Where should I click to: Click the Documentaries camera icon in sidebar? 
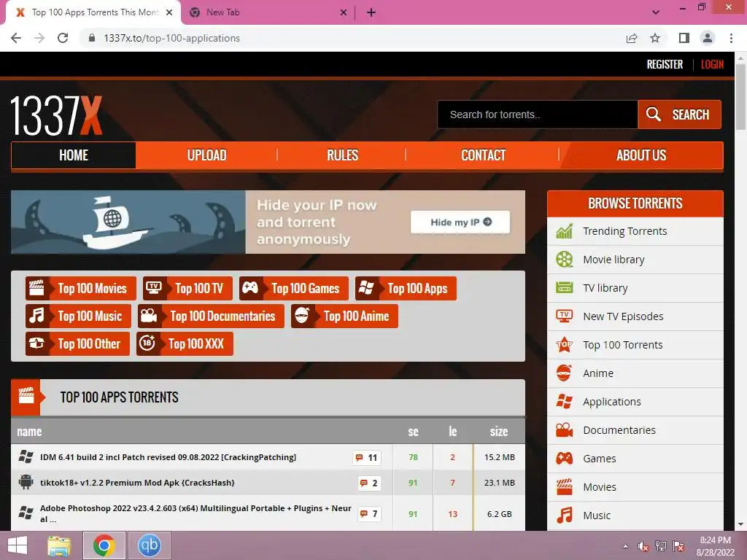[x=565, y=430]
